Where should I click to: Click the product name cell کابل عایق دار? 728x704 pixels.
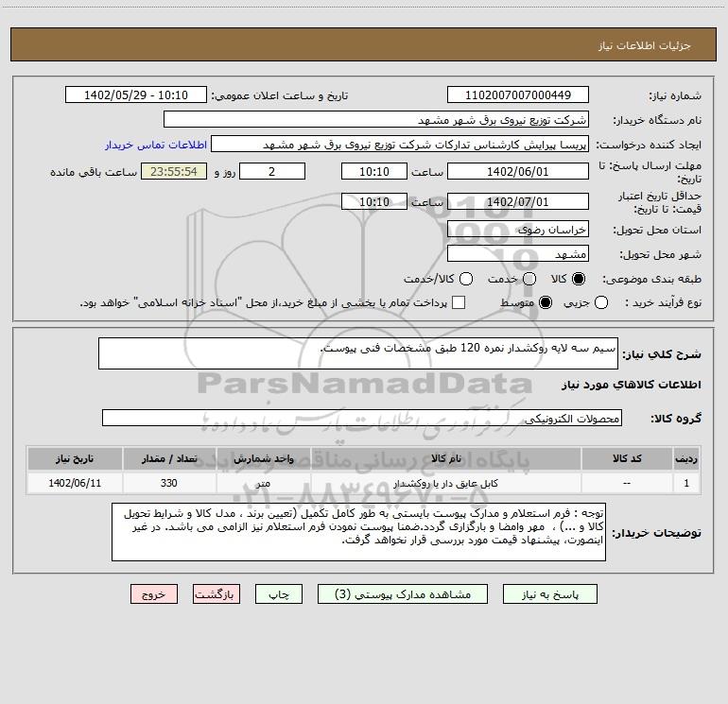click(445, 484)
